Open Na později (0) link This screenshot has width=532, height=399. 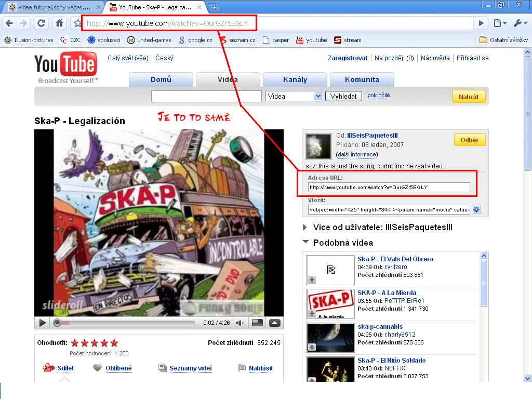point(394,58)
